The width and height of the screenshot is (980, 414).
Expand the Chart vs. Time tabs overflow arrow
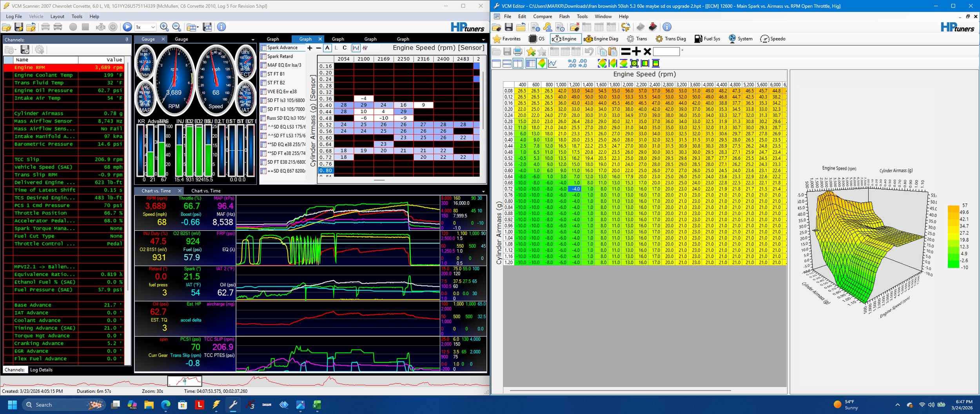[483, 191]
